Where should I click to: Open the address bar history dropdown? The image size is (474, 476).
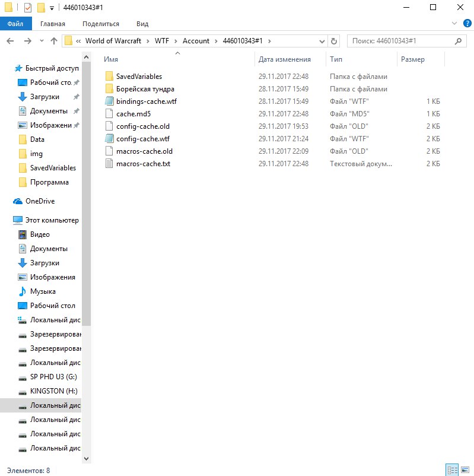coord(322,41)
